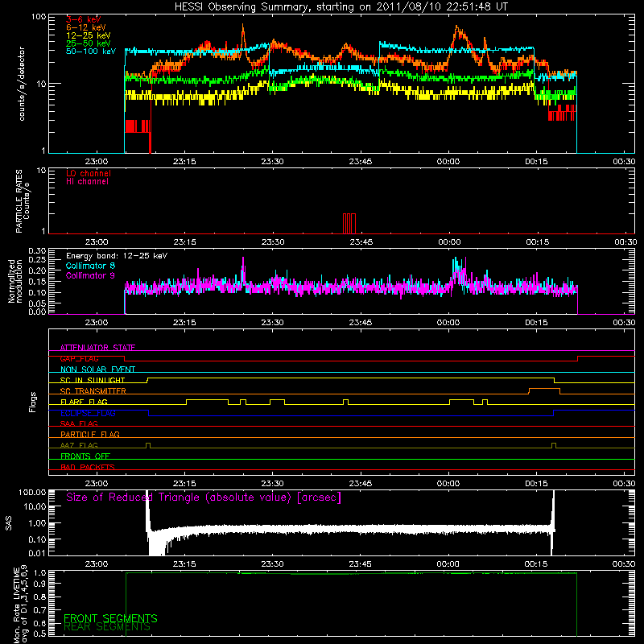This screenshot has height=644, width=644.
Task: Click the PARTICLE RATES Counts/s axis label
Action: [23, 201]
